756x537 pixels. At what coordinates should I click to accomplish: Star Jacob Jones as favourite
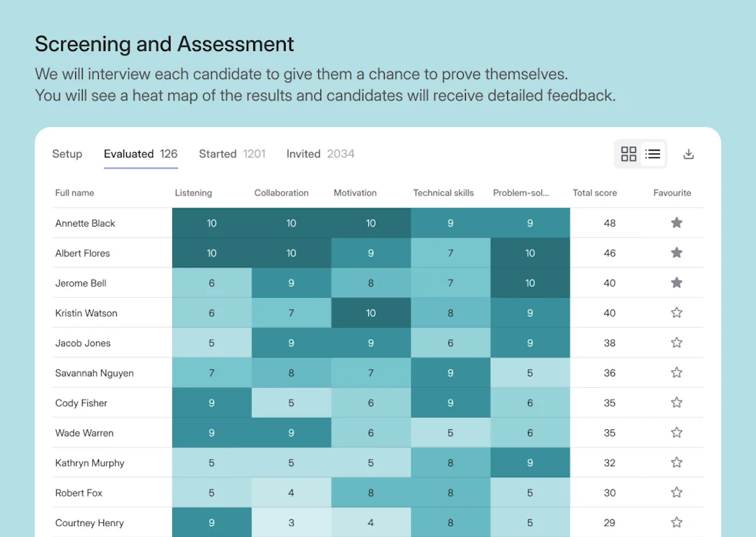(676, 343)
